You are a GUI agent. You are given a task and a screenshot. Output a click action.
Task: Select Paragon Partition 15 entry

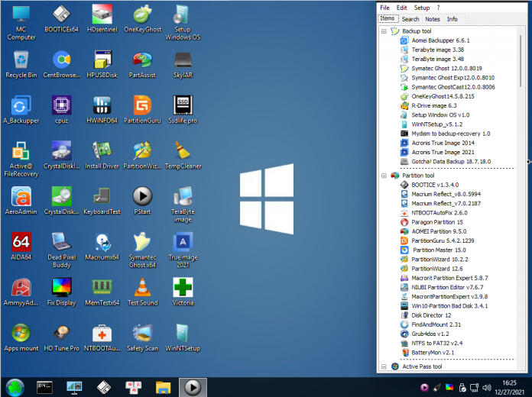tap(437, 222)
